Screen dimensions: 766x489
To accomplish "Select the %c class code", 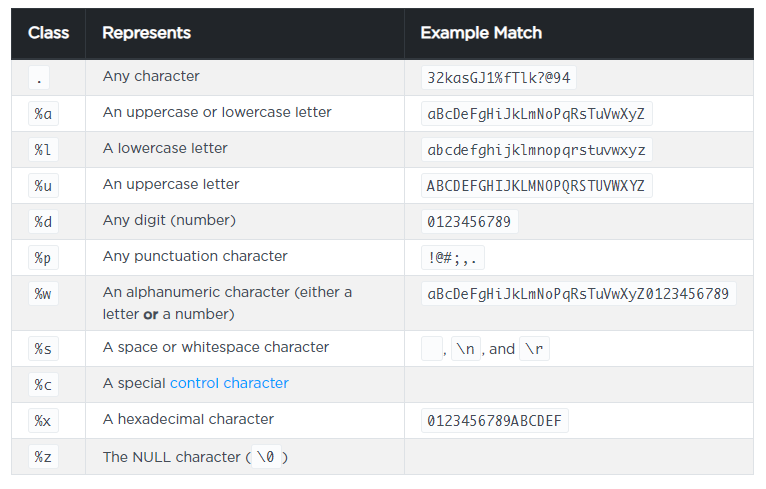I will [43, 384].
